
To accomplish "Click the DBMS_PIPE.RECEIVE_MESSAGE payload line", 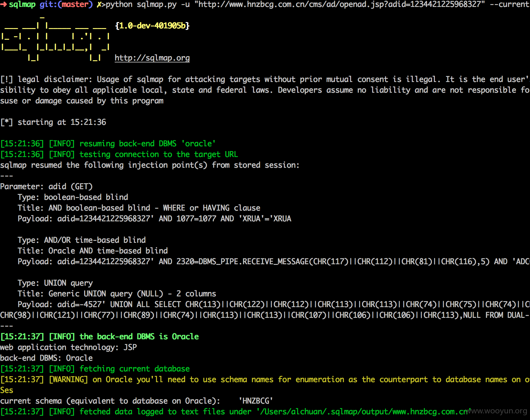I will tap(274, 261).
